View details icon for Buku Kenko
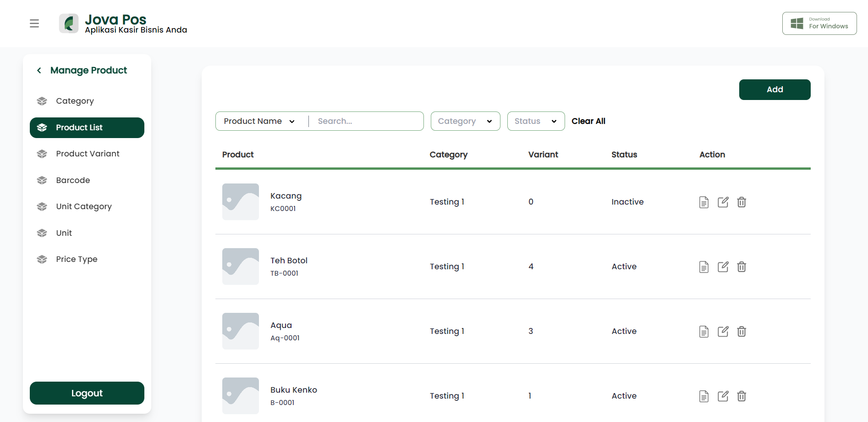Viewport: 868px width, 422px height. tap(704, 396)
